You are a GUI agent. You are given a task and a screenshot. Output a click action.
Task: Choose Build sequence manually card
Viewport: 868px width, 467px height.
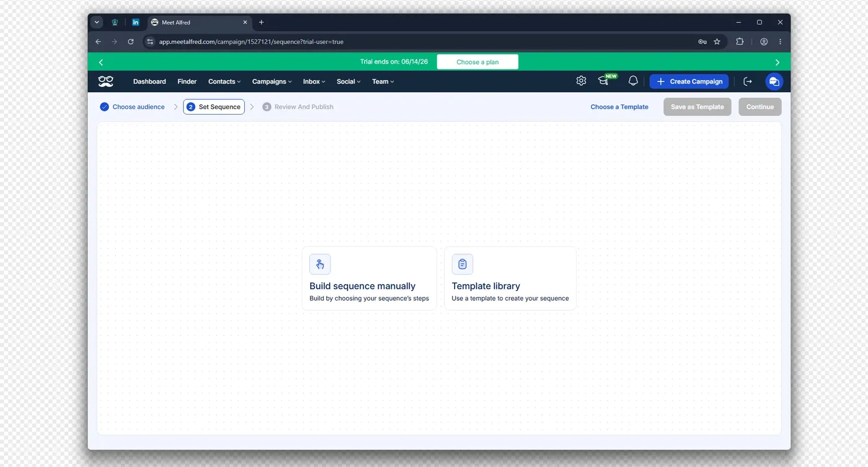(x=369, y=279)
